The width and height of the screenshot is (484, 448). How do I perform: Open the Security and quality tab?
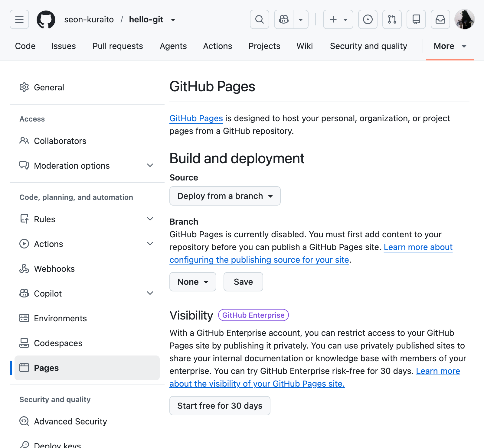[x=368, y=46]
